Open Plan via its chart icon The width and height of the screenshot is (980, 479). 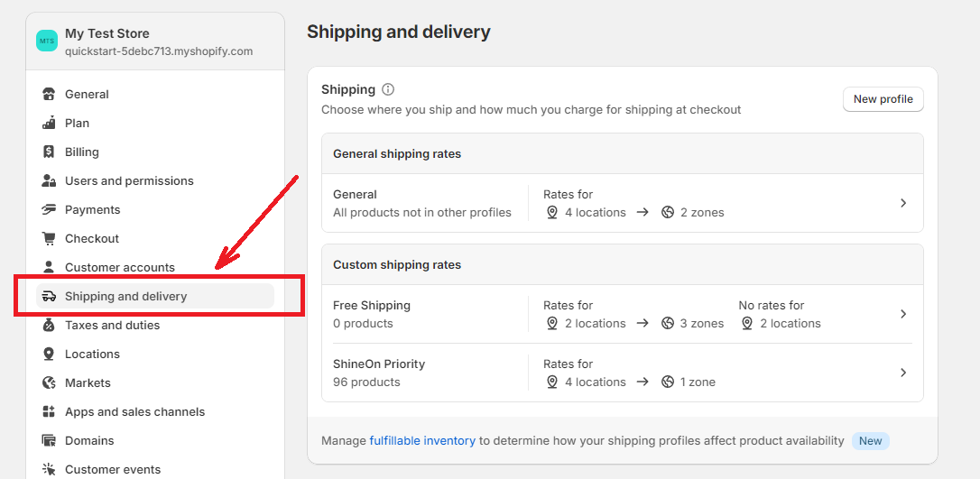point(49,123)
